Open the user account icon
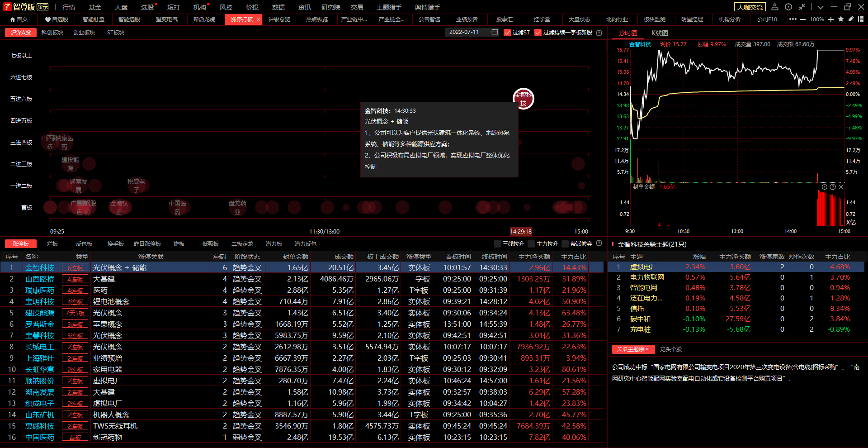 (x=775, y=7)
